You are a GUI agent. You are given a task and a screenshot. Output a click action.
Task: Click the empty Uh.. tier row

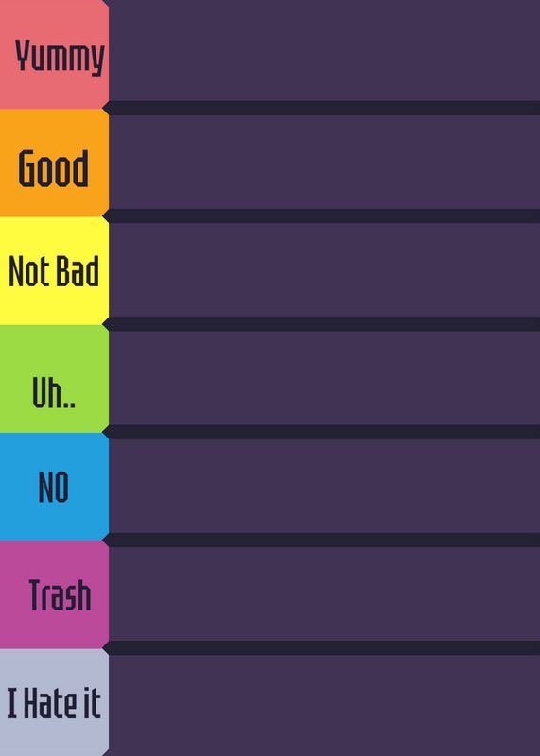coord(324,378)
